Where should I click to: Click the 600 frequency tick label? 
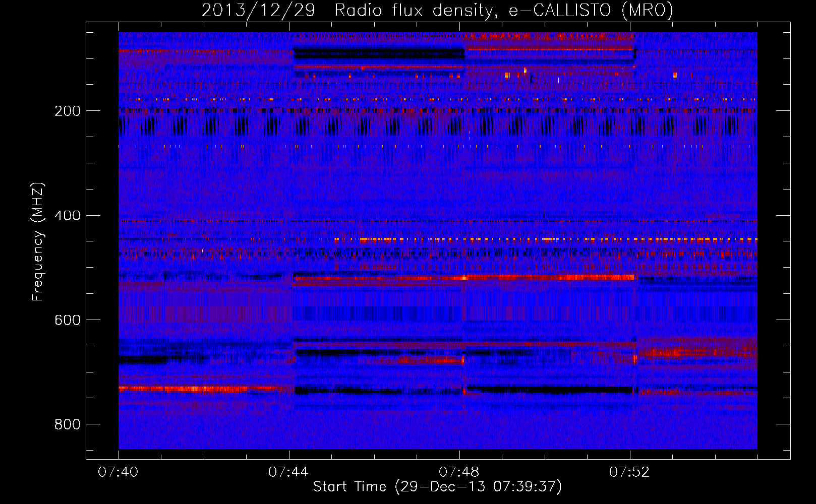click(68, 321)
